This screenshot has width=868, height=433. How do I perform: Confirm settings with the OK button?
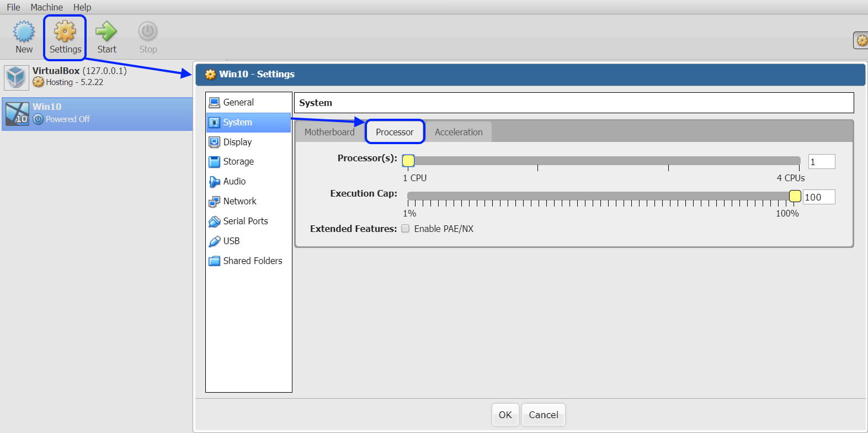pyautogui.click(x=505, y=415)
